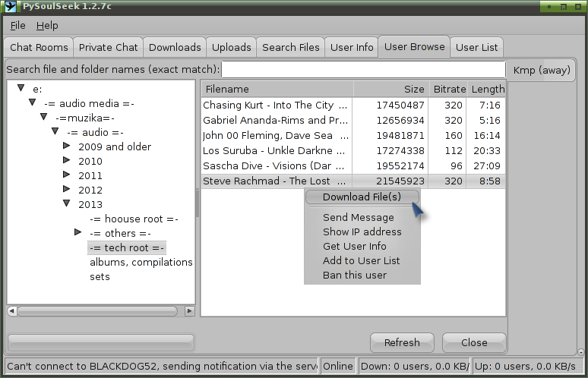Collapse the -=muzika=- folder
The width and height of the screenshot is (588, 378).
(x=43, y=117)
